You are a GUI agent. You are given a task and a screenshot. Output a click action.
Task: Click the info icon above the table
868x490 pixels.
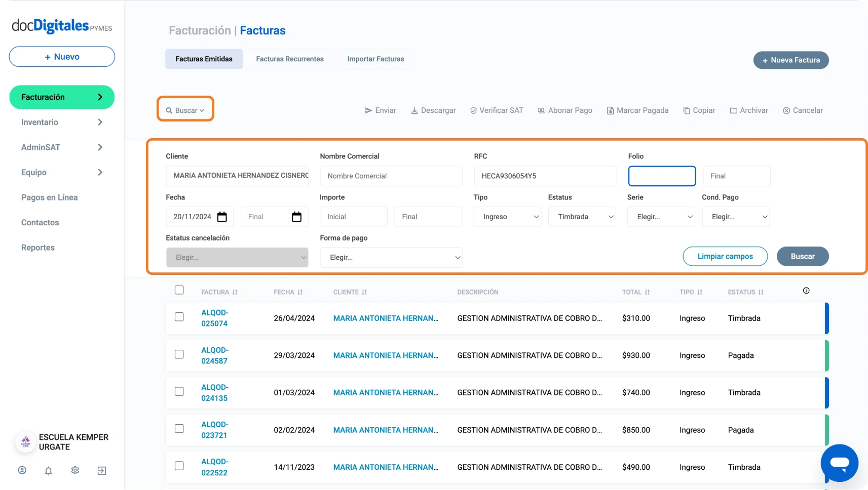click(806, 291)
